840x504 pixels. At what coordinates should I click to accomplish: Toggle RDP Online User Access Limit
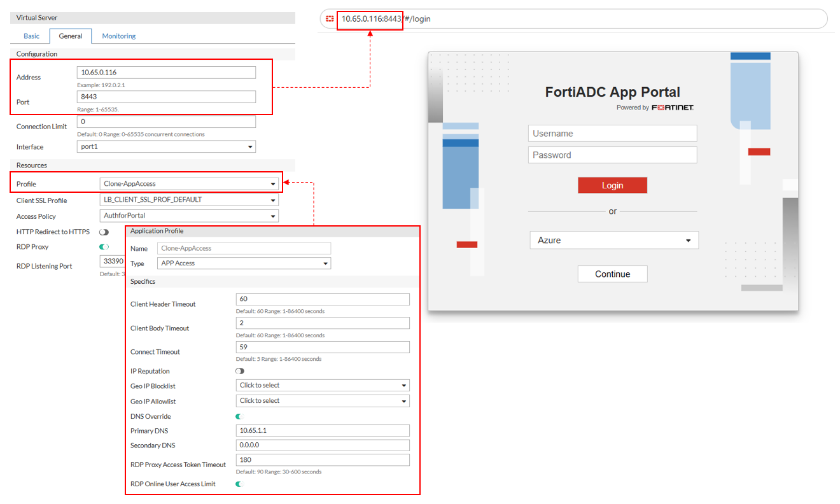click(x=240, y=484)
